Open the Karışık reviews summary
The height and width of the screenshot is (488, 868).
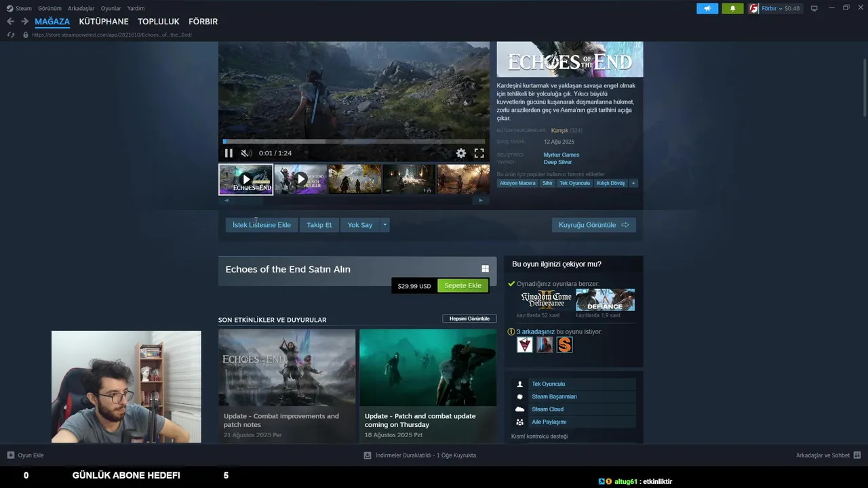tap(559, 130)
